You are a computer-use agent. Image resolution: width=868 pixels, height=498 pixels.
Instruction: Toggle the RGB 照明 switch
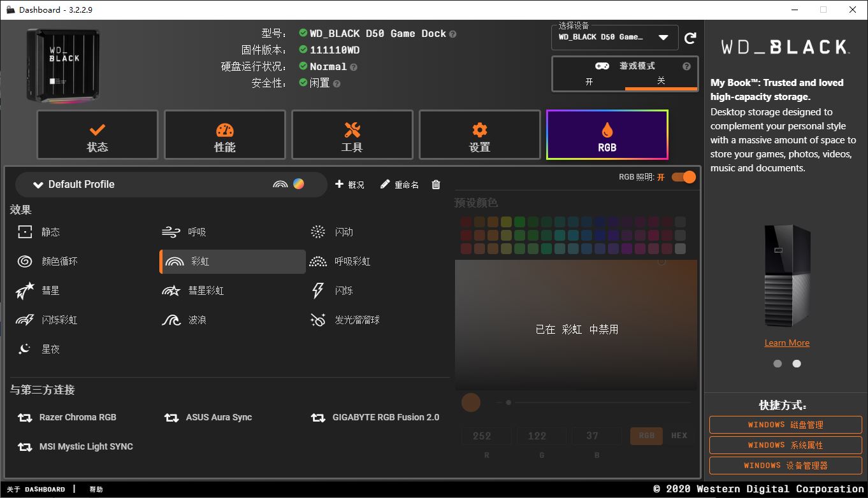click(683, 177)
